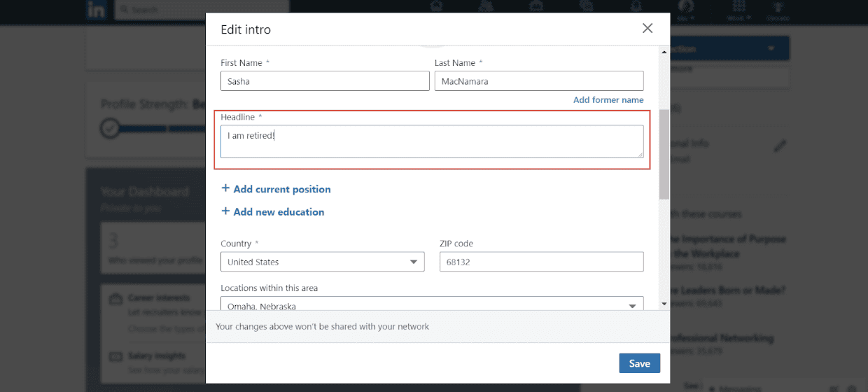
Task: Click the plus icon beside Add new education
Action: [x=225, y=211]
